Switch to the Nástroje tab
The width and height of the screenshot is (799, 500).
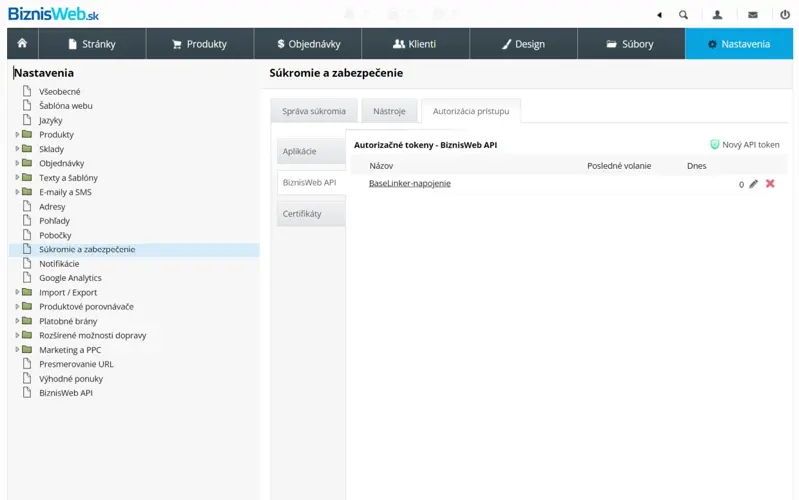point(389,111)
